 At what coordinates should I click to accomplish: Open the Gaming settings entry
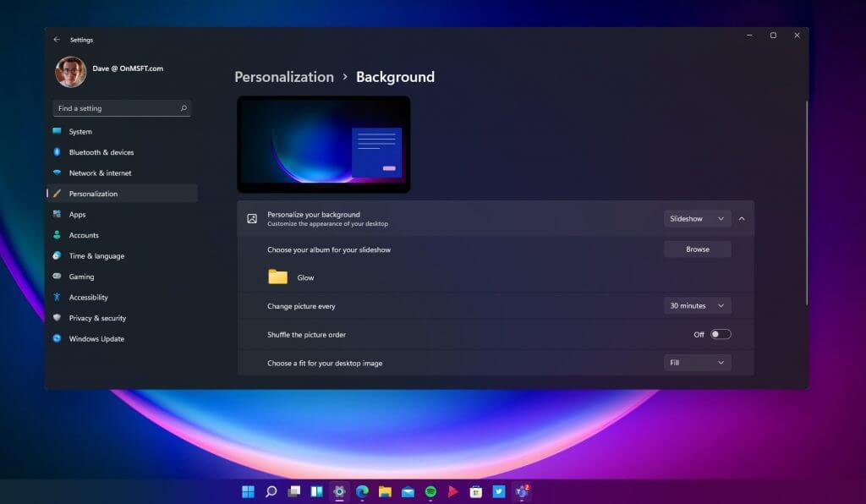59,277
